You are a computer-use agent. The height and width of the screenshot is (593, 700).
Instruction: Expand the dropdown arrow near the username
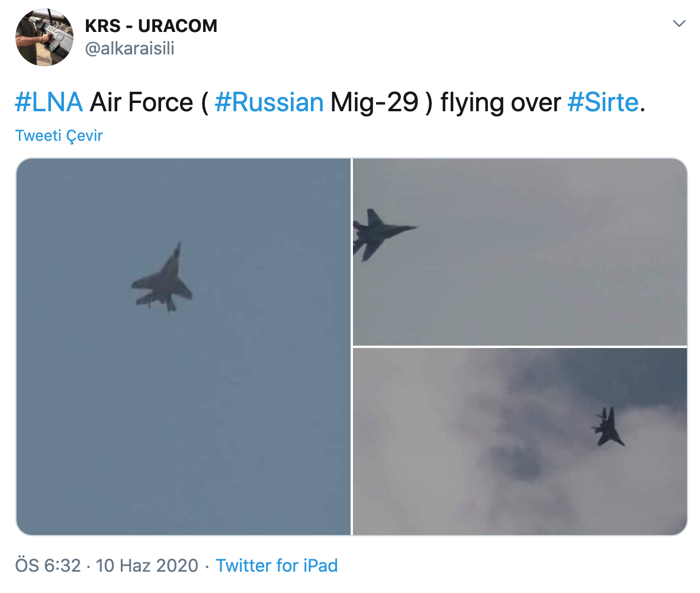tap(679, 22)
